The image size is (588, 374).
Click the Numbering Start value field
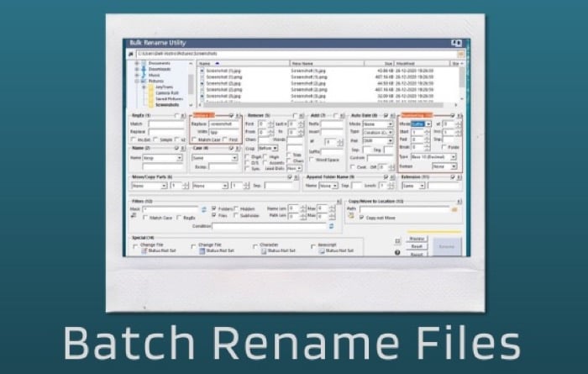pyautogui.click(x=417, y=133)
